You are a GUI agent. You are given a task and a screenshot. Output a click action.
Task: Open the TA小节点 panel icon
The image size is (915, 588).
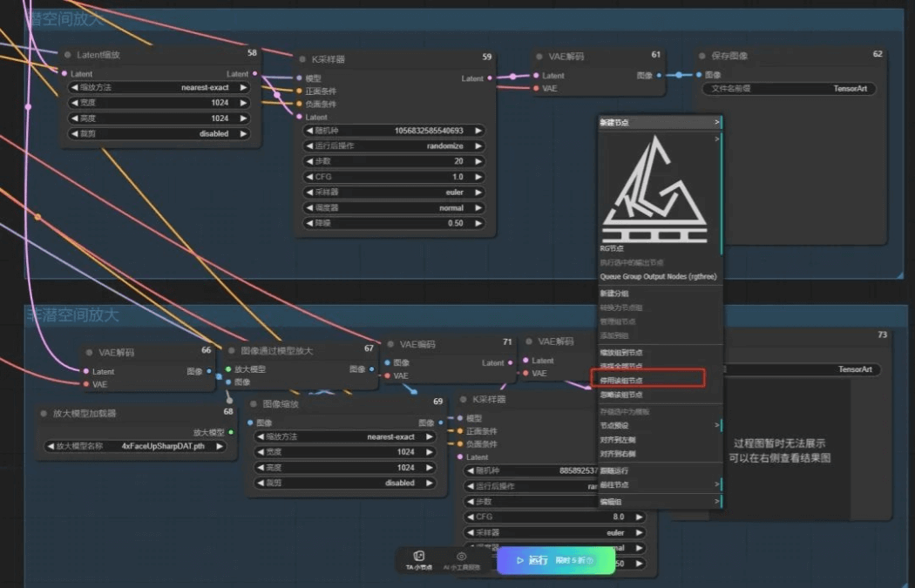click(419, 556)
